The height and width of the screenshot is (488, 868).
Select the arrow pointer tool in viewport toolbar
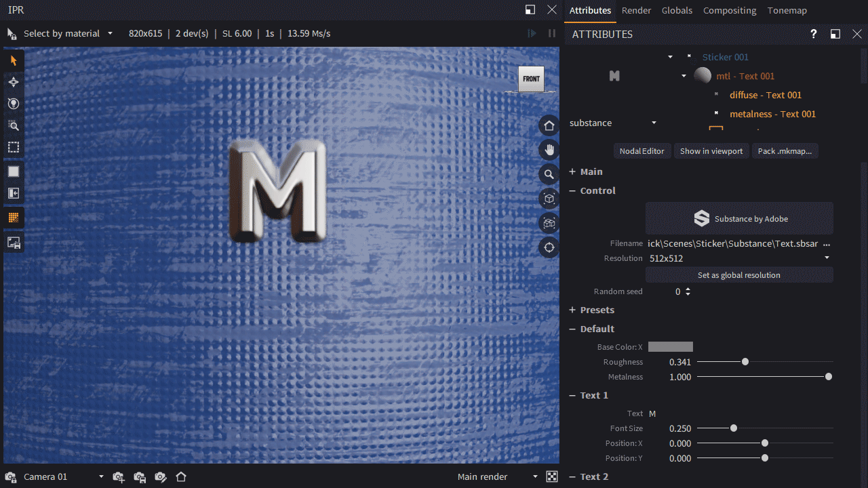[13, 61]
